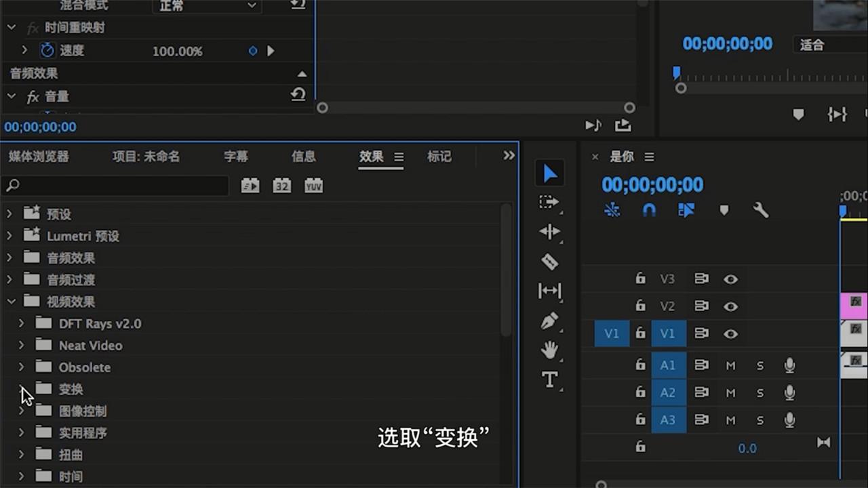Image resolution: width=868 pixels, height=488 pixels.
Task: Click the effects search field
Action: (x=115, y=185)
